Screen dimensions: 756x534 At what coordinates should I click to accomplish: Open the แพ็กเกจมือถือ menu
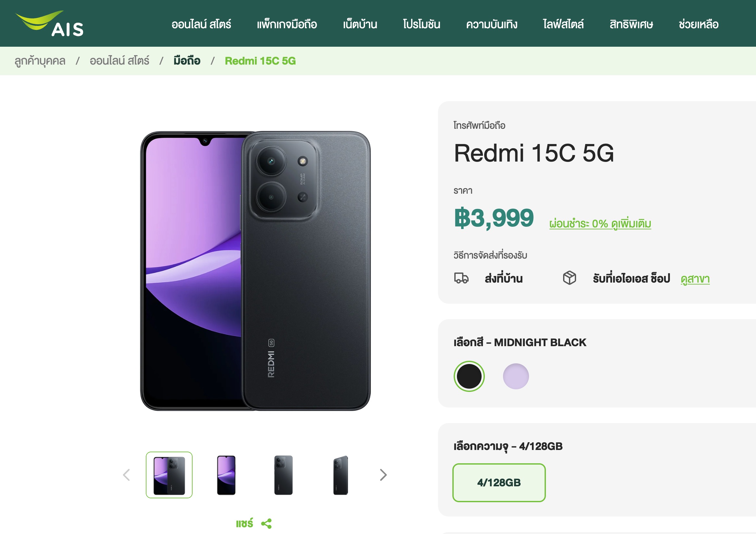(x=286, y=24)
